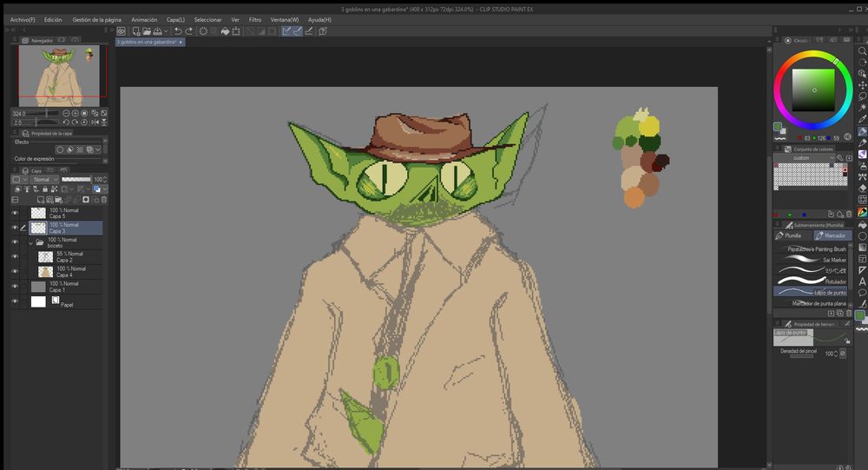868x470 pixels.
Task: Open the Filtro menu
Action: 254,19
